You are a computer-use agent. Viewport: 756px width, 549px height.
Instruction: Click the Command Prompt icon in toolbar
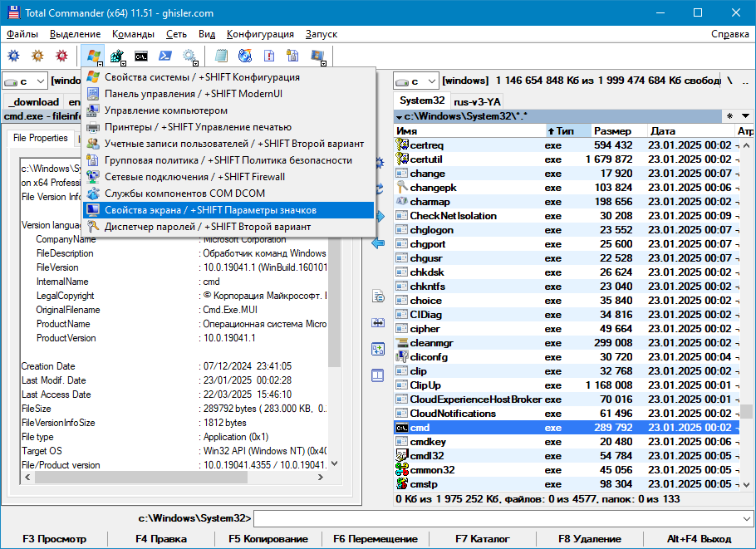pyautogui.click(x=142, y=56)
